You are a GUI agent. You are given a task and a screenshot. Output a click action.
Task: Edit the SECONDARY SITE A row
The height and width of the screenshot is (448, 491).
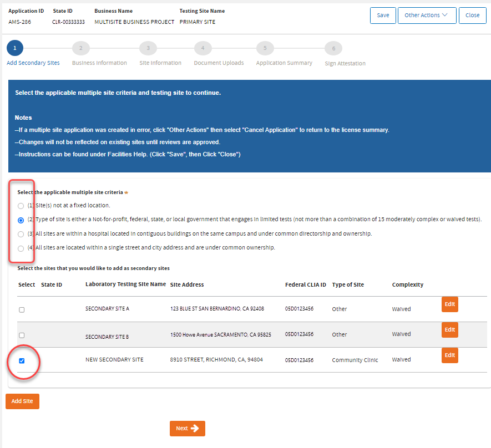(x=449, y=304)
